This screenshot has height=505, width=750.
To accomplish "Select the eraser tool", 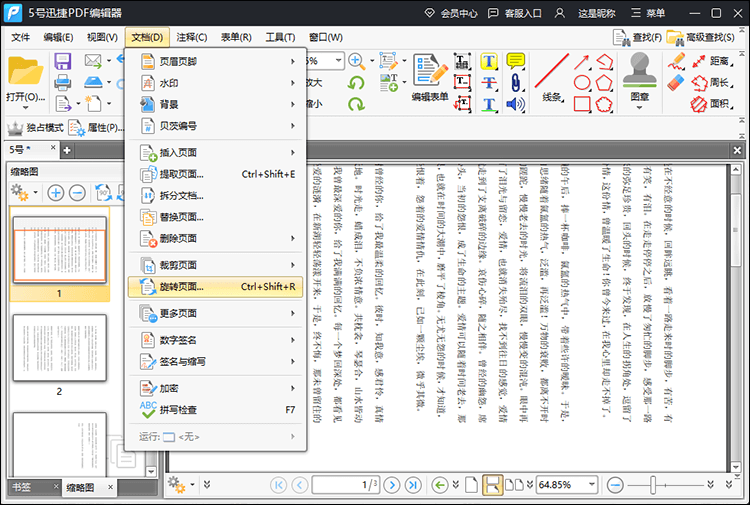I will tap(675, 83).
